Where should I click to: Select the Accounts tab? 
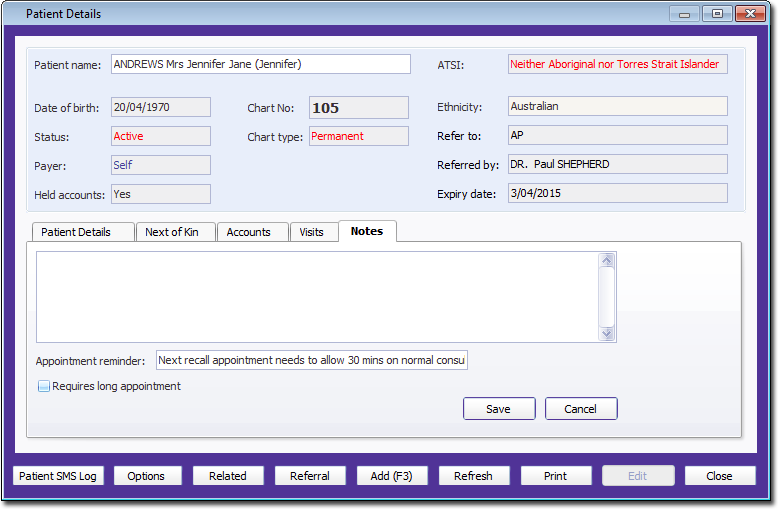tap(249, 232)
